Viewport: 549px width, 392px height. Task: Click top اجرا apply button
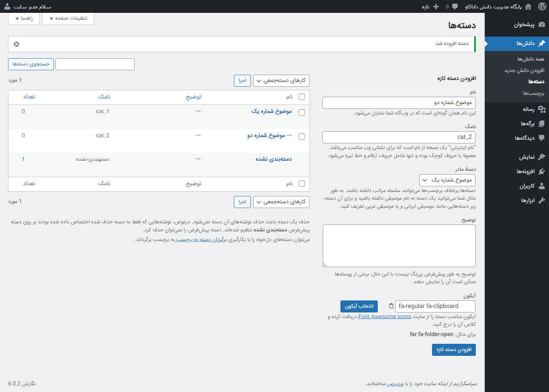(x=242, y=81)
